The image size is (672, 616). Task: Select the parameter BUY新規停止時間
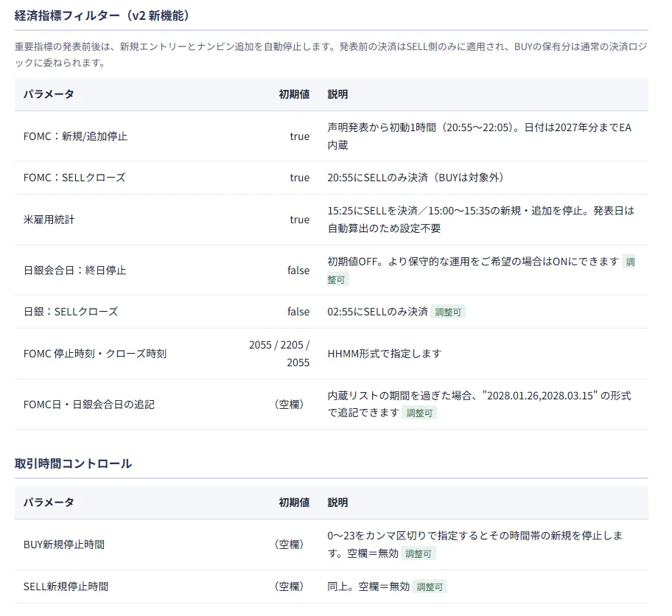64,545
